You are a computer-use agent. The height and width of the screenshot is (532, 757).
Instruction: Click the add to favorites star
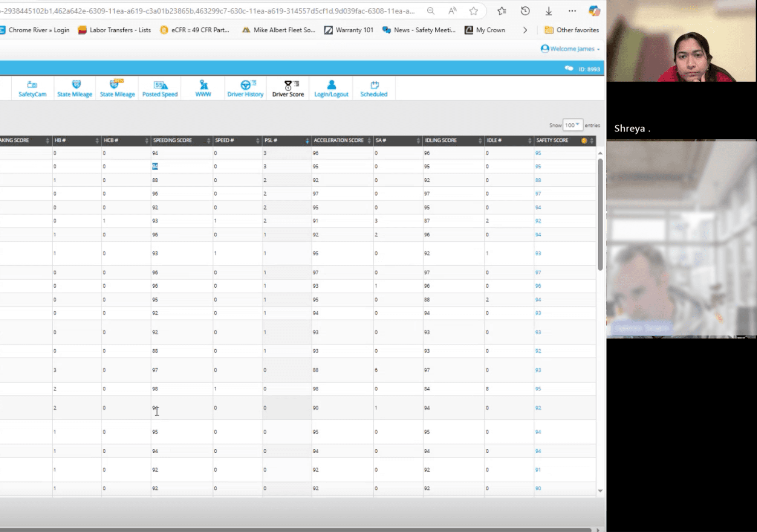pos(474,11)
